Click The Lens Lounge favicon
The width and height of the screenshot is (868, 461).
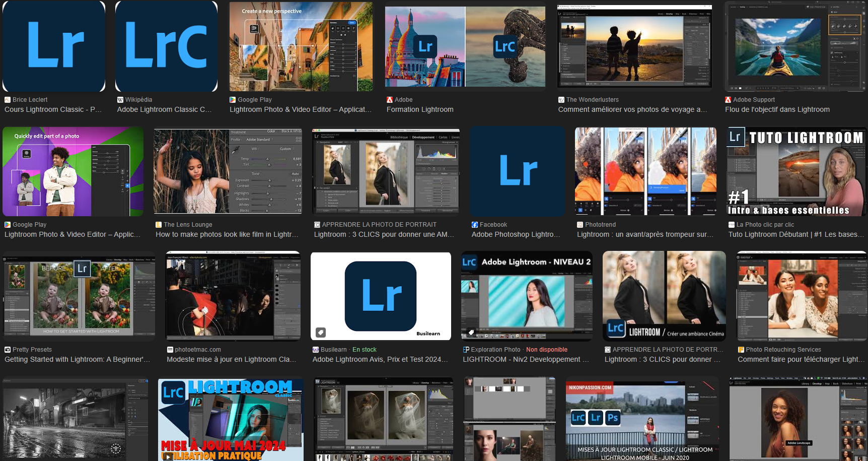tap(159, 225)
